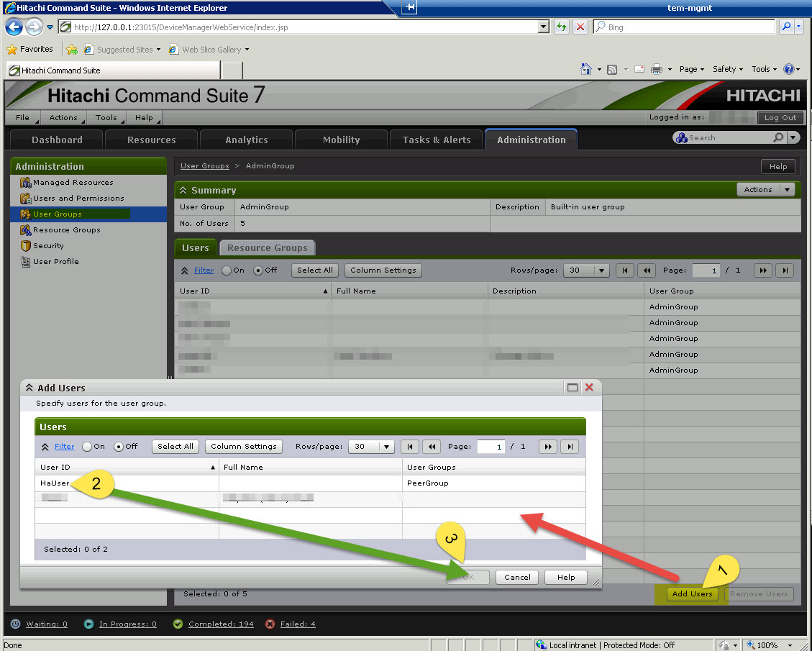This screenshot has height=651, width=812.
Task: Click the Hitachi Search input field
Action: tap(729, 137)
